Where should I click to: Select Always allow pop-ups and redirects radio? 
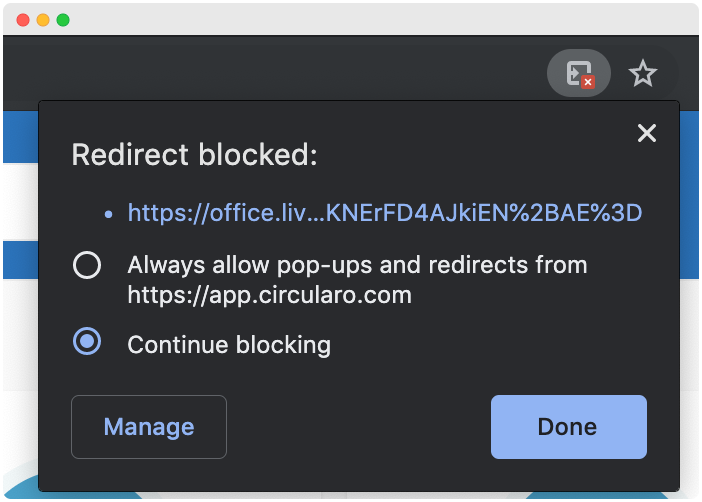pyautogui.click(x=87, y=266)
